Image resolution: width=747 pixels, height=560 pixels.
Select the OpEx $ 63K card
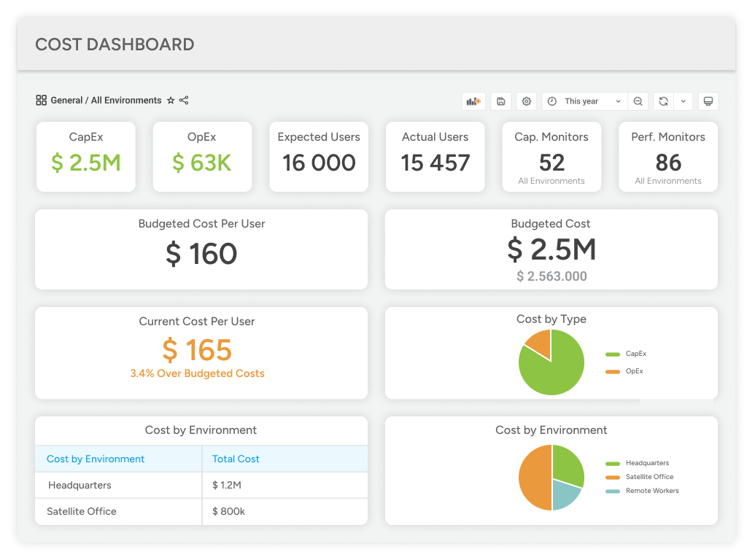coord(202,157)
